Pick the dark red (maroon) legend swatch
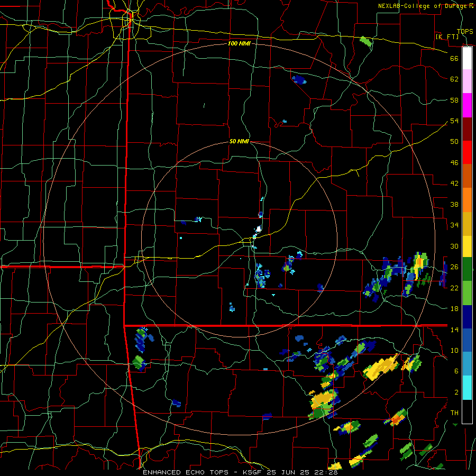The width and height of the screenshot is (476, 476). [x=467, y=129]
